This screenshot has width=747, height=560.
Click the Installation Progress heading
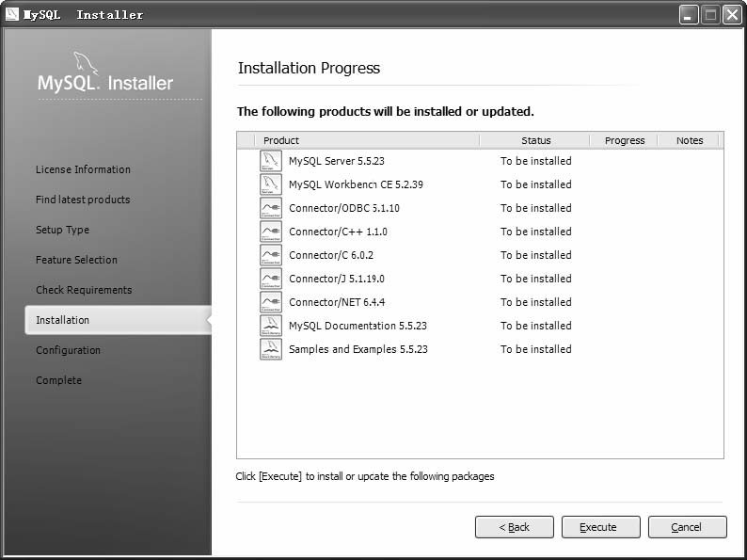click(309, 69)
